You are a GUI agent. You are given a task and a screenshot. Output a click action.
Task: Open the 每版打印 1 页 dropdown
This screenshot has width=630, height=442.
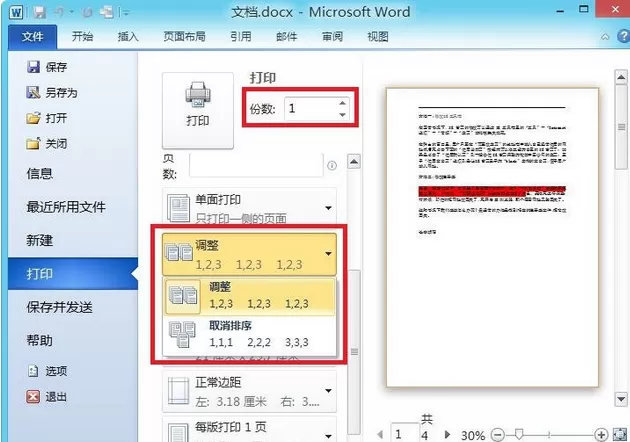pyautogui.click(x=249, y=430)
